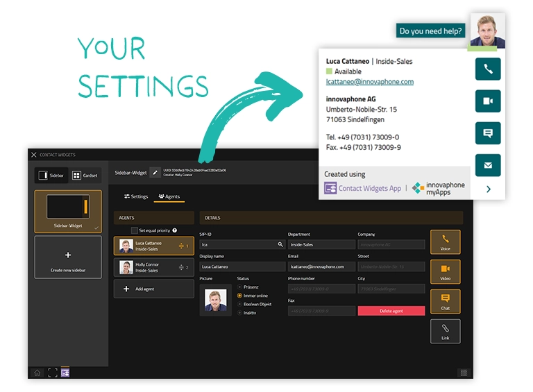Screen dimensions: 533x392
Task: Expand widget with the right chevron arrow
Action: (x=489, y=189)
